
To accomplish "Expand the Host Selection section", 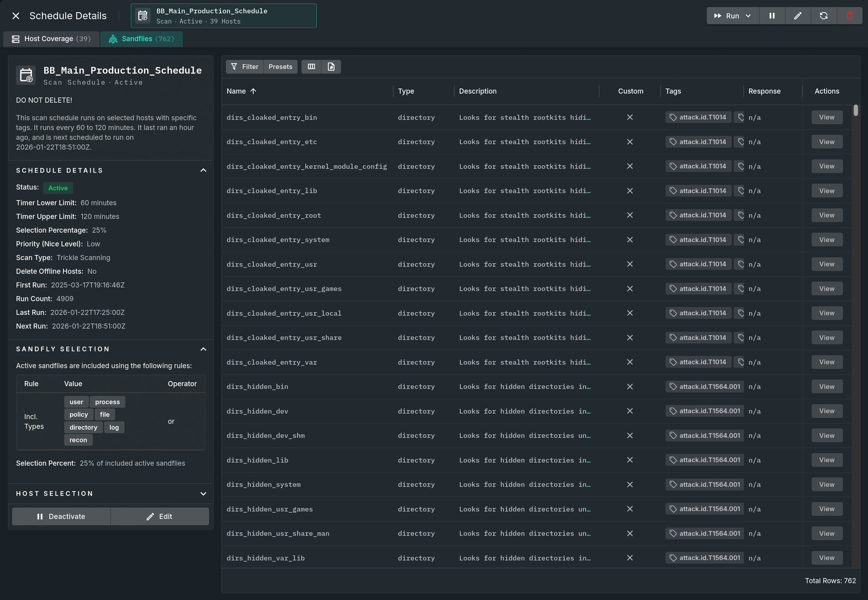I will (203, 493).
